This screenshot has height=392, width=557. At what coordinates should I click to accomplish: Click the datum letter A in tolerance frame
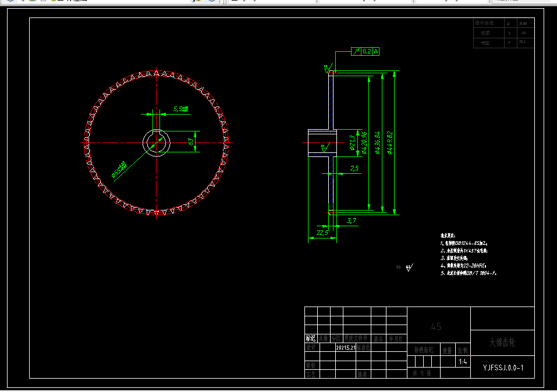[376, 52]
